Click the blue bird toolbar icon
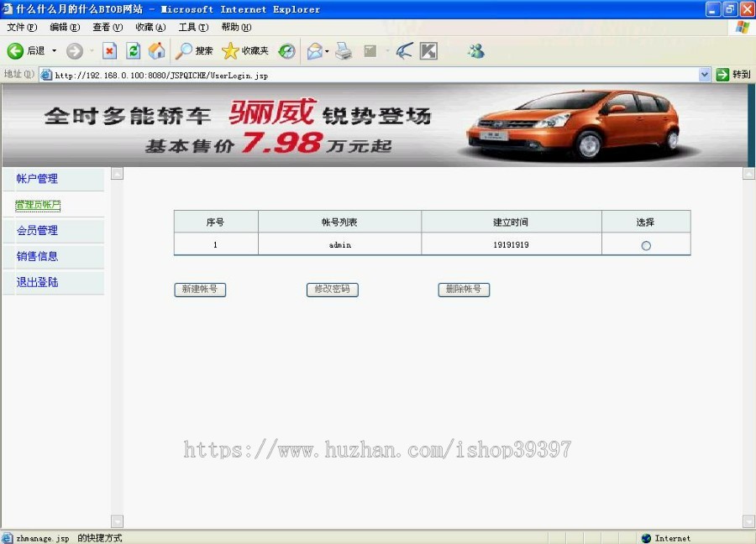Viewport: 756px width, 544px height. [404, 50]
